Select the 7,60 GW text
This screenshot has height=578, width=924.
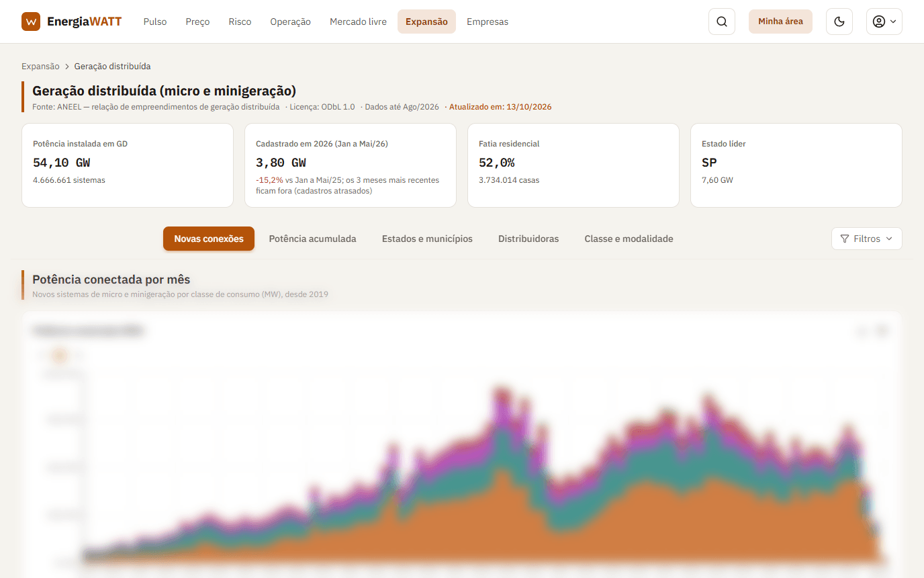click(x=717, y=180)
